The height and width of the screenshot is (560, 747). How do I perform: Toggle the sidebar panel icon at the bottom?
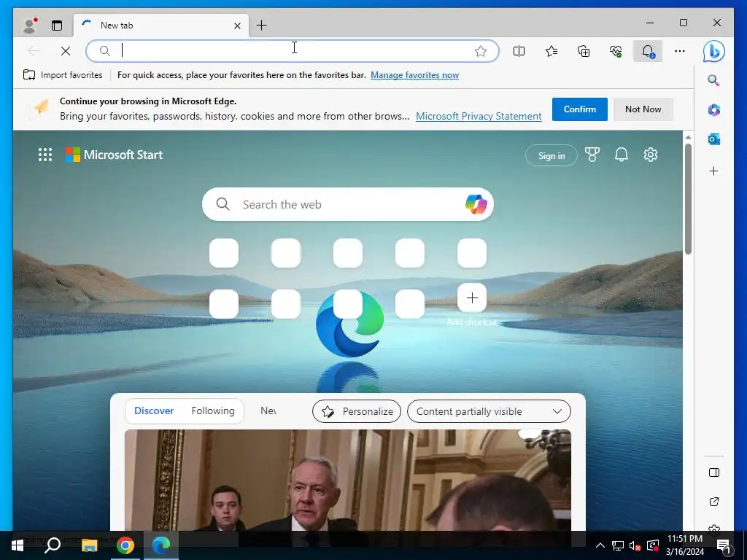(x=713, y=472)
